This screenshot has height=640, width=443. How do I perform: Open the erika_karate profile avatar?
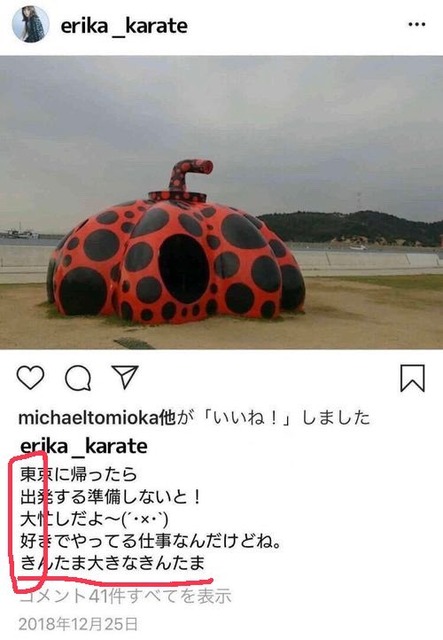31,24
